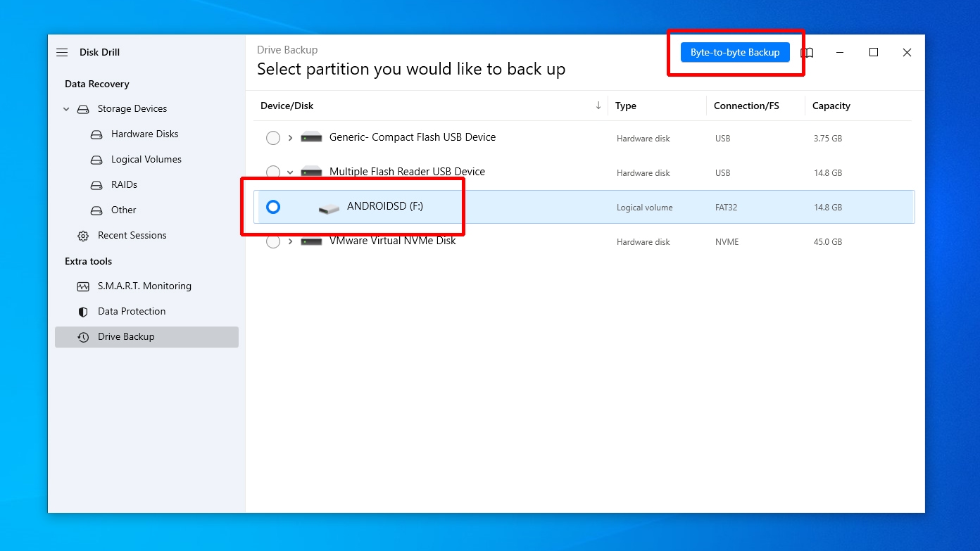Maximize the Disk Drill window
Viewport: 980px width, 551px height.
coord(874,53)
